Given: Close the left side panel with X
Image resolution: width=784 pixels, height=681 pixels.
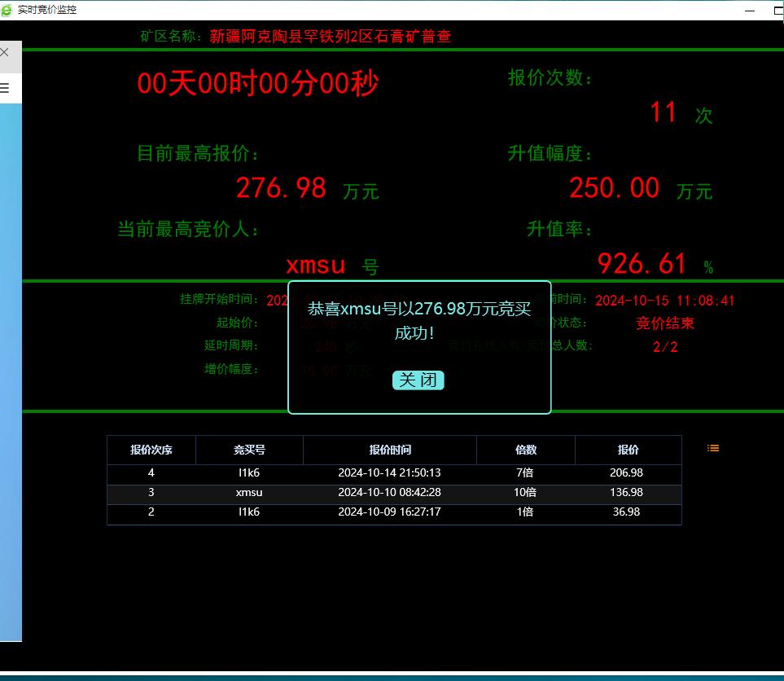Looking at the screenshot, I should 5,52.
